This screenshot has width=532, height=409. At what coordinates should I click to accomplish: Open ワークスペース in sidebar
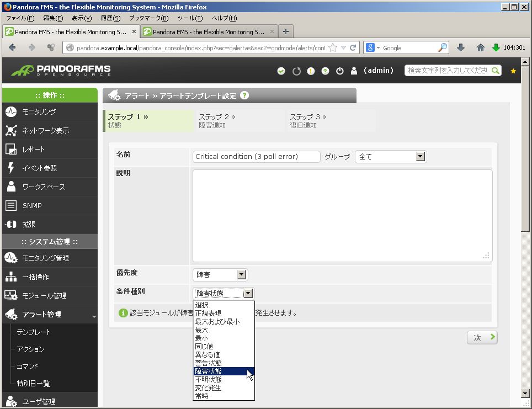pos(50,187)
